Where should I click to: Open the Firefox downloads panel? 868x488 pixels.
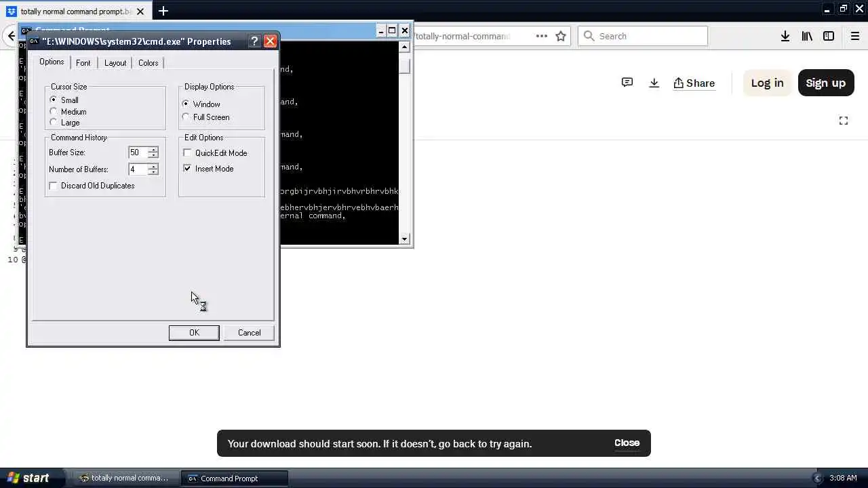[785, 36]
